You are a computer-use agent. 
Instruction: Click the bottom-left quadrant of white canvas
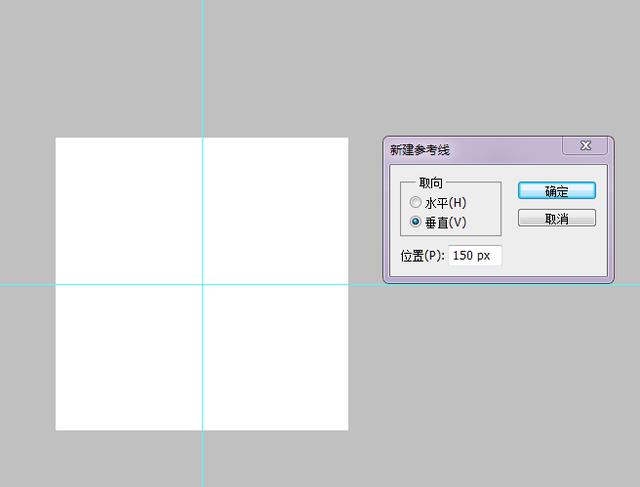tap(128, 357)
